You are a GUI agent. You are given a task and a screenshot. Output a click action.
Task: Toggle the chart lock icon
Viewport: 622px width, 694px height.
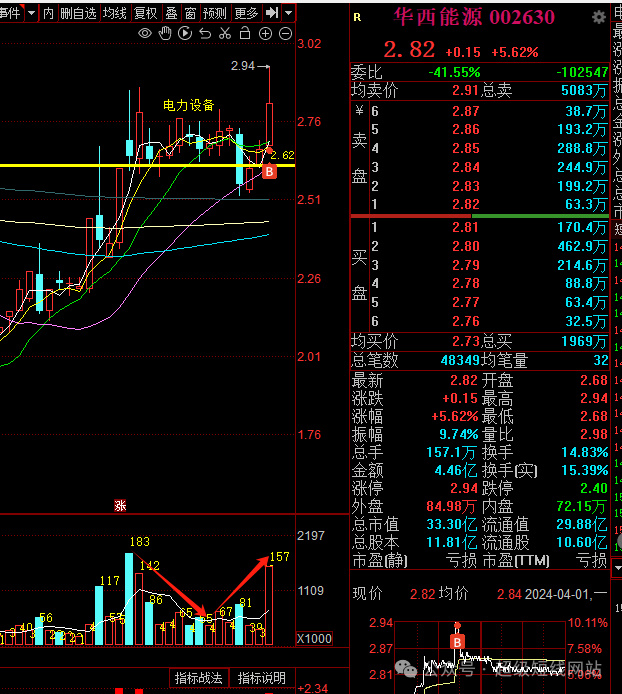[x=245, y=33]
